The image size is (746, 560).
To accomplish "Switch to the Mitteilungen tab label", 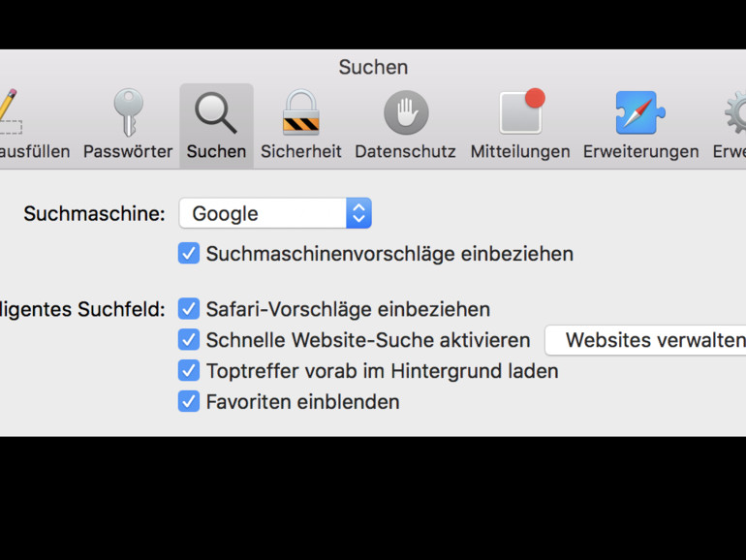I will click(520, 152).
